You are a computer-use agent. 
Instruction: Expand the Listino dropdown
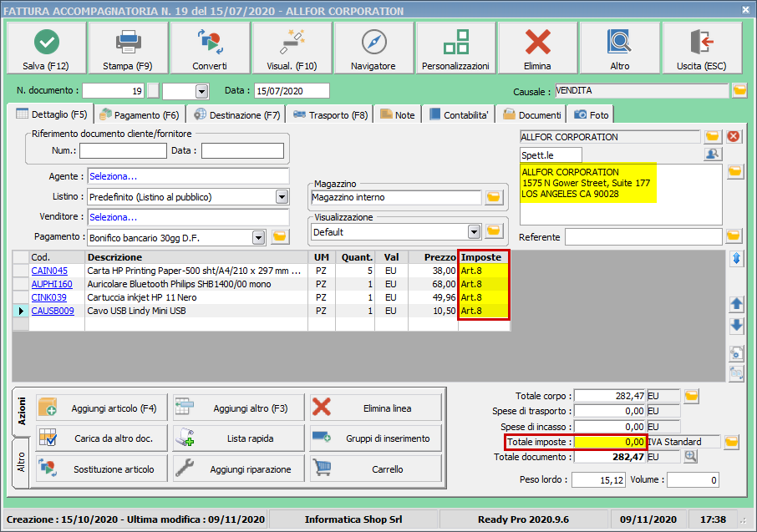click(282, 197)
